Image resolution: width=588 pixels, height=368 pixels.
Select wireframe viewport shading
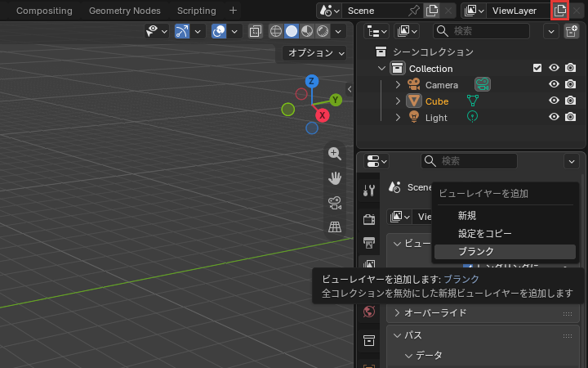tap(276, 31)
